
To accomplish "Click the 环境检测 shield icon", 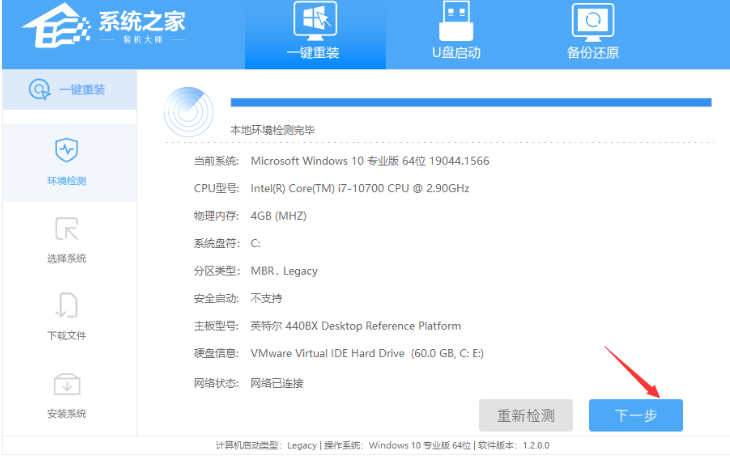I will point(67,150).
